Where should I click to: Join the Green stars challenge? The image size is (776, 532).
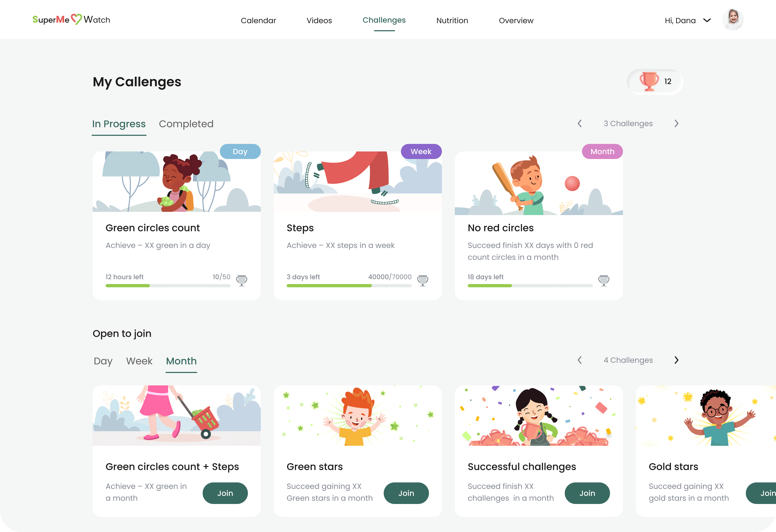[x=406, y=493]
